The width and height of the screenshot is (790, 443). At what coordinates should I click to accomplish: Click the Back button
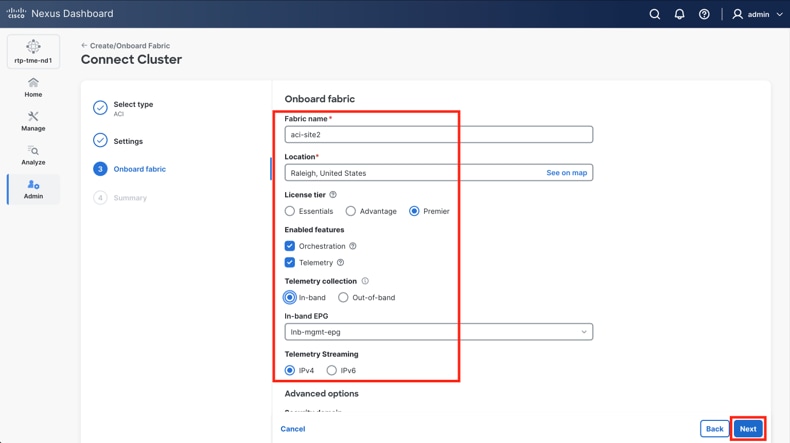[x=714, y=429]
